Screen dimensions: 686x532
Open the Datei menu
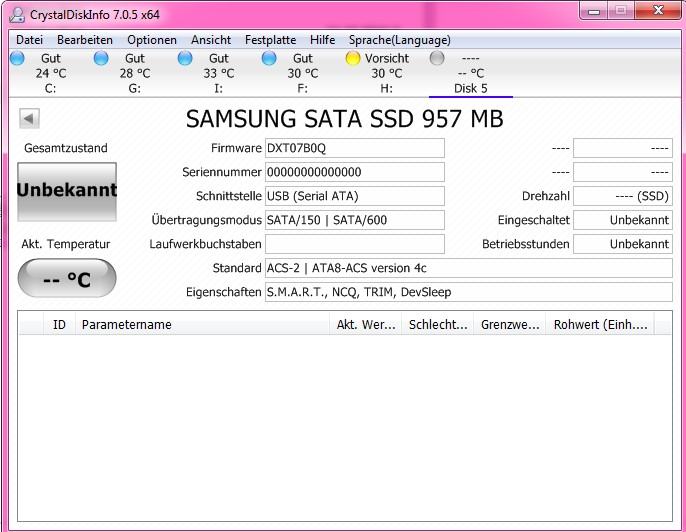click(x=29, y=40)
